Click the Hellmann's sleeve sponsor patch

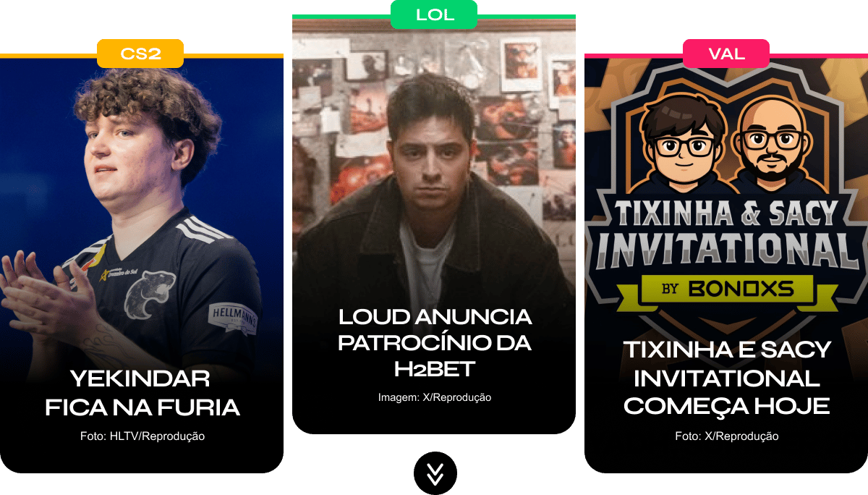tap(233, 318)
